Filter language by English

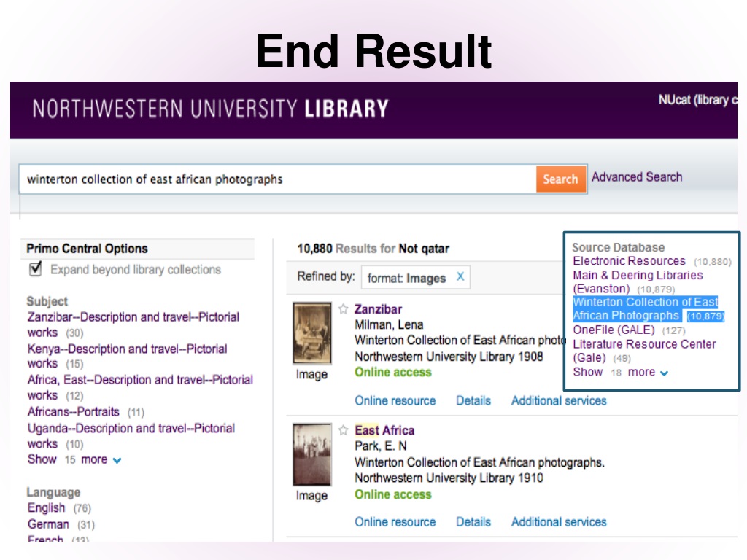(46, 507)
